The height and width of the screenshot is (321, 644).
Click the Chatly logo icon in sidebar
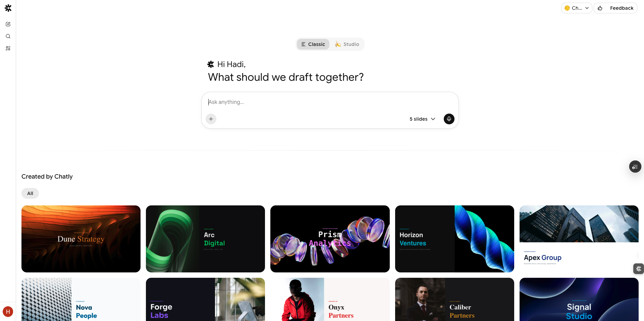(8, 8)
